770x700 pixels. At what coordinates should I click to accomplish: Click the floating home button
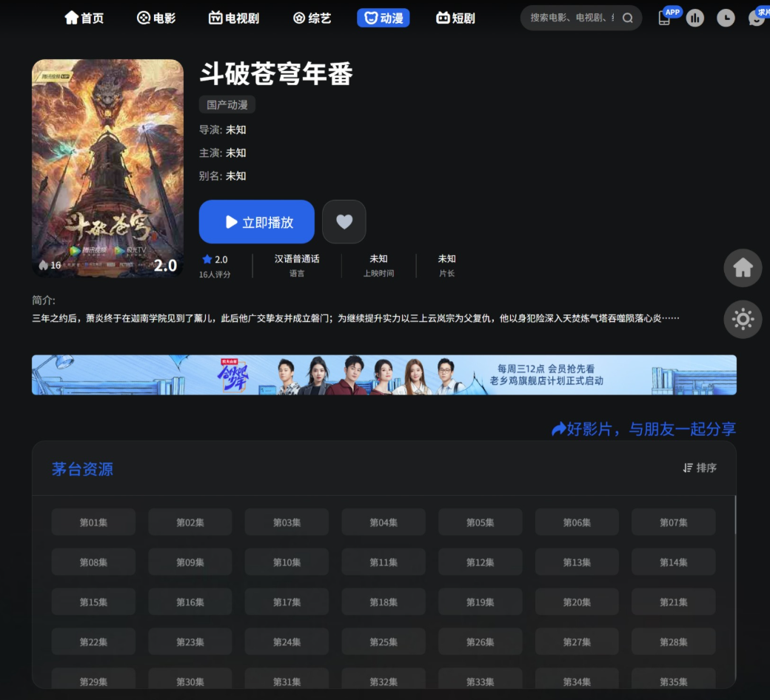coord(742,268)
